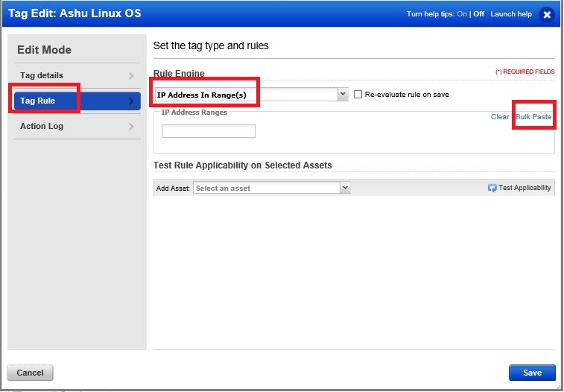The height and width of the screenshot is (392, 564).
Task: Click the Set the tag type and rules title
Action: pyautogui.click(x=211, y=45)
